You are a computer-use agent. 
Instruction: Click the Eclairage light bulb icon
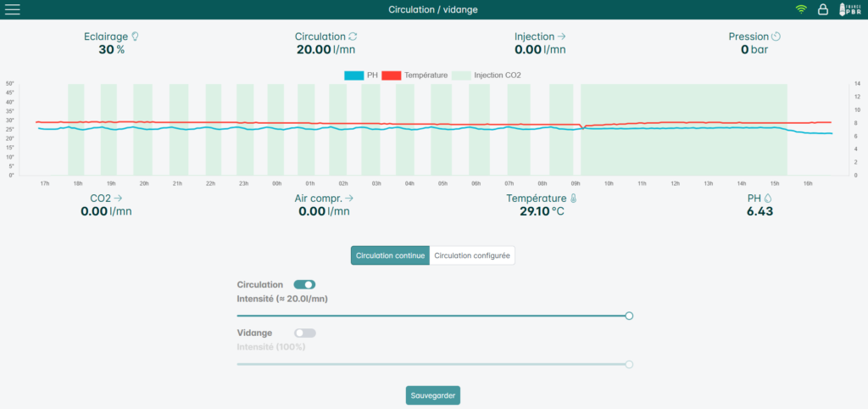click(x=135, y=36)
